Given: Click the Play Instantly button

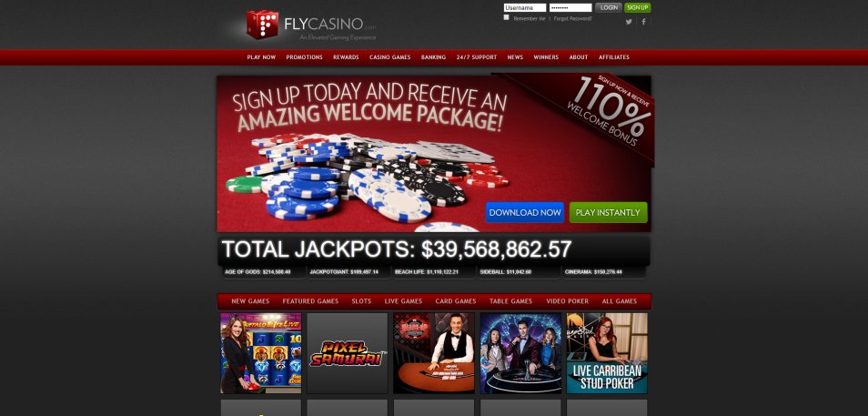Looking at the screenshot, I should (x=608, y=213).
